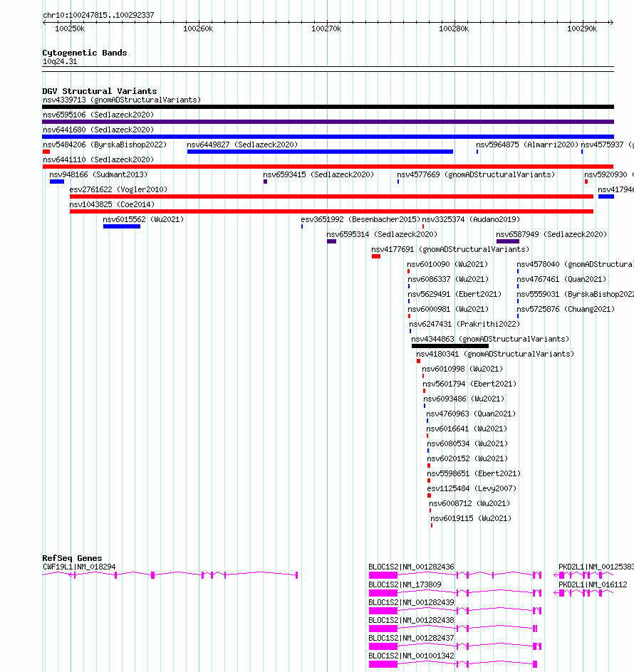Select the chr10:100247815..100292337 coordinate text
Image resolution: width=634 pixels, height=672 pixels.
(x=98, y=15)
